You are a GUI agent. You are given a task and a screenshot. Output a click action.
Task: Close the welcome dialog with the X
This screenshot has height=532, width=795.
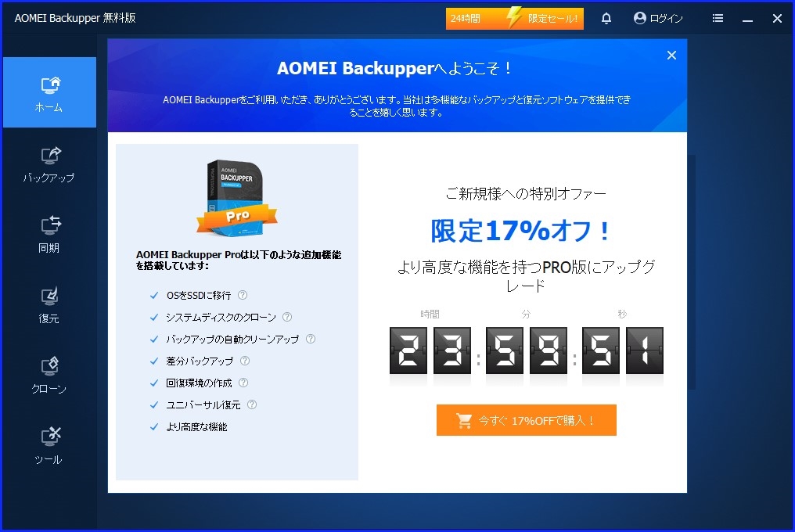(671, 56)
